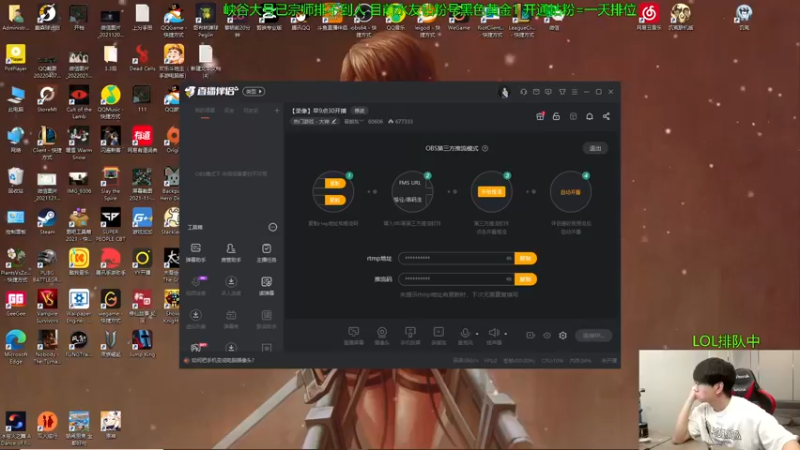Mute the 扬声器 speaker
This screenshot has height=450, width=800.
coord(493,336)
